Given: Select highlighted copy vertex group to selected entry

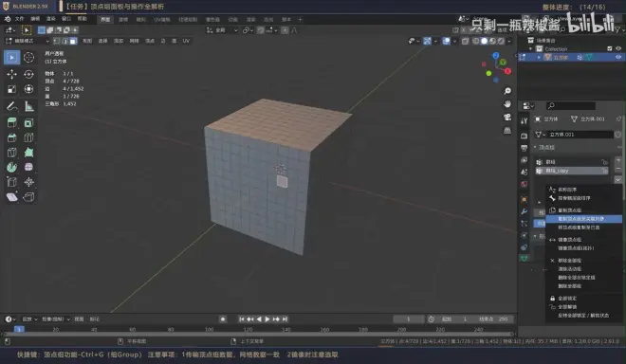Looking at the screenshot, I should pyautogui.click(x=583, y=219).
